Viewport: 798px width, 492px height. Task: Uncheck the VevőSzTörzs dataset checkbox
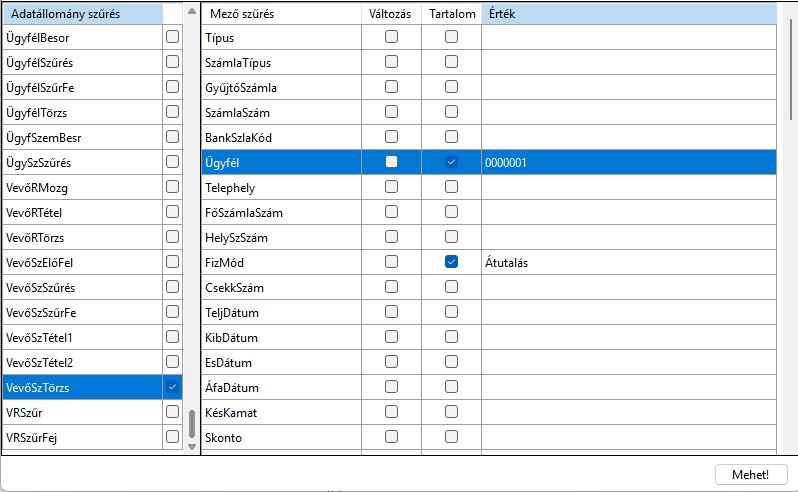(x=172, y=387)
